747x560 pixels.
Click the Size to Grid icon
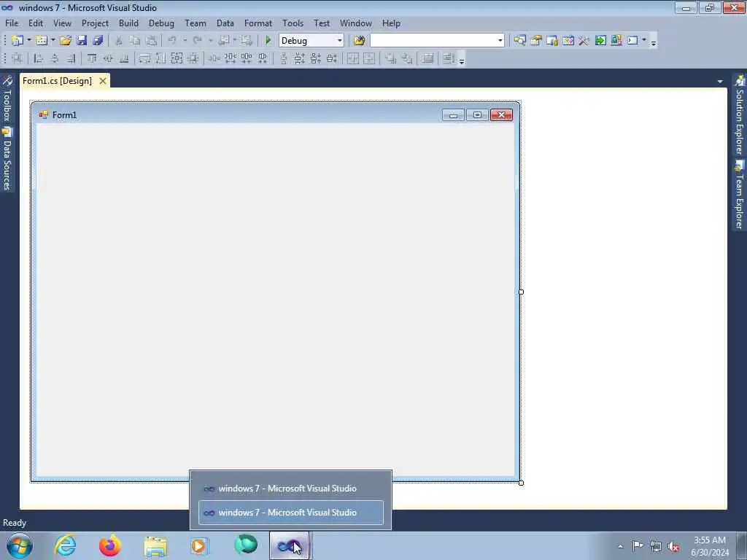(193, 58)
